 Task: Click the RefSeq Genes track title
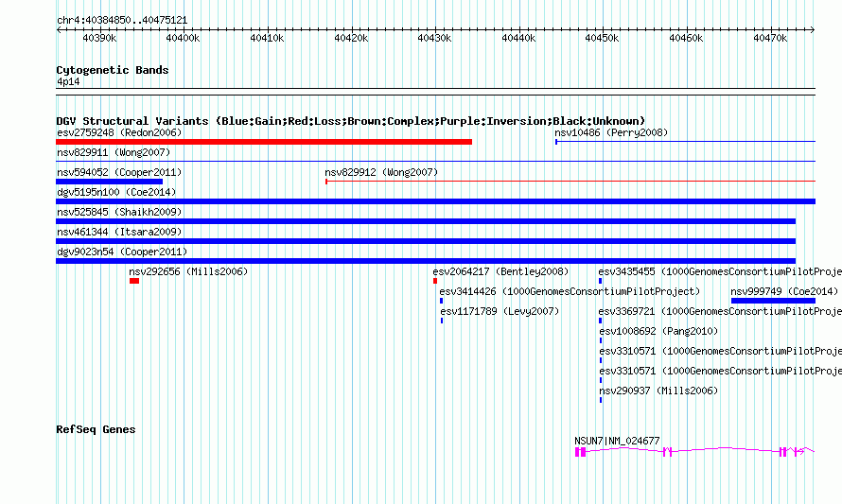[96, 429]
